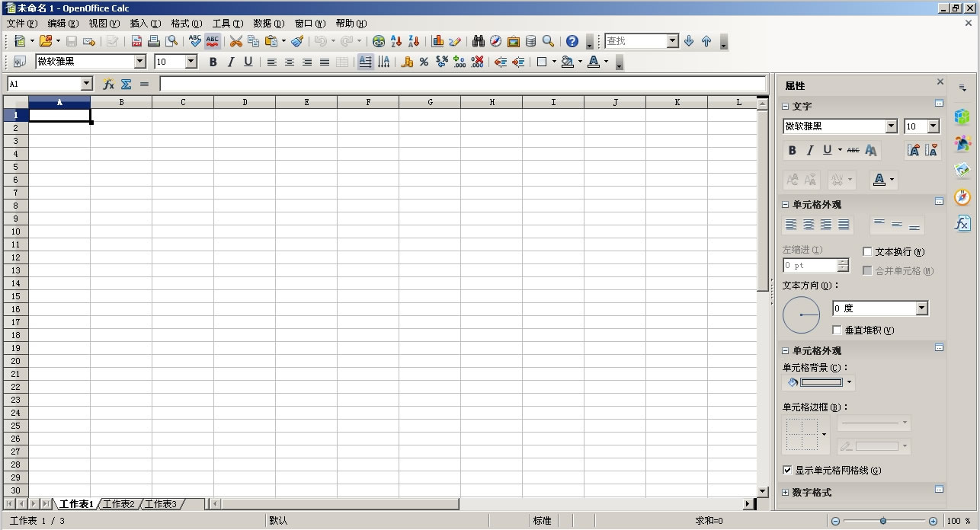Expand the 数字格式 section in sidebar
Image resolution: width=980 pixels, height=530 pixels.
786,493
